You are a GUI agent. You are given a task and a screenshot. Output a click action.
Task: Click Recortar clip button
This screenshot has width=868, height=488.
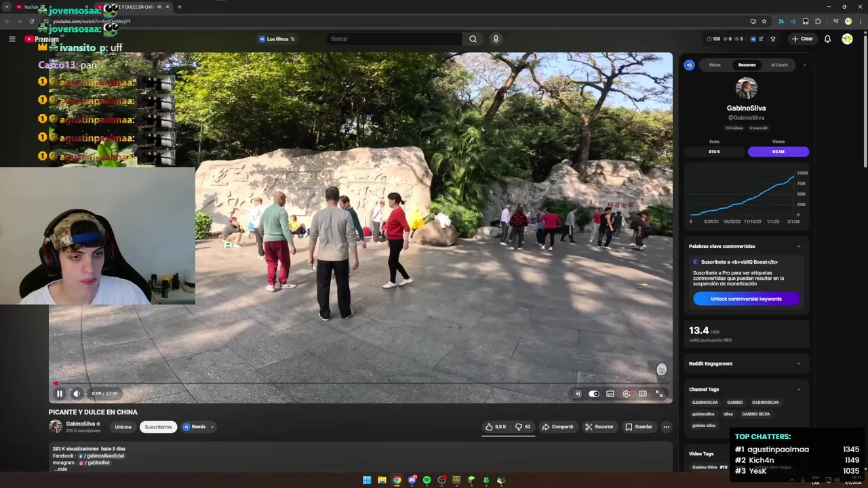599,427
